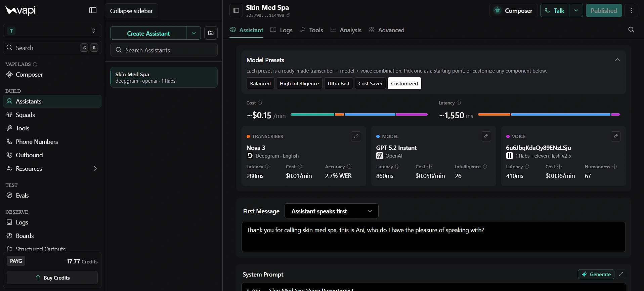Click the panel toggle icon next to Skin Med Spa title
This screenshot has height=291, width=644.
click(x=236, y=10)
